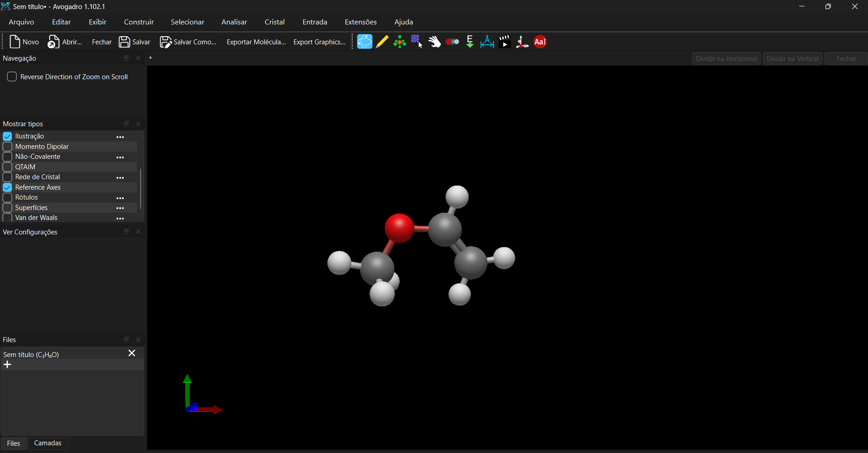Toggle the Momento Dipolar checkbox
The image size is (868, 453).
(8, 147)
